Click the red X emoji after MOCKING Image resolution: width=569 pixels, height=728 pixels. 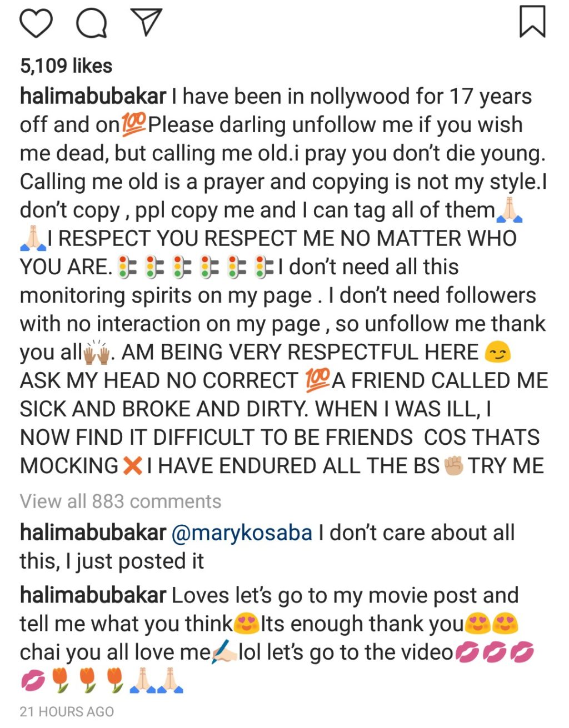(x=132, y=465)
